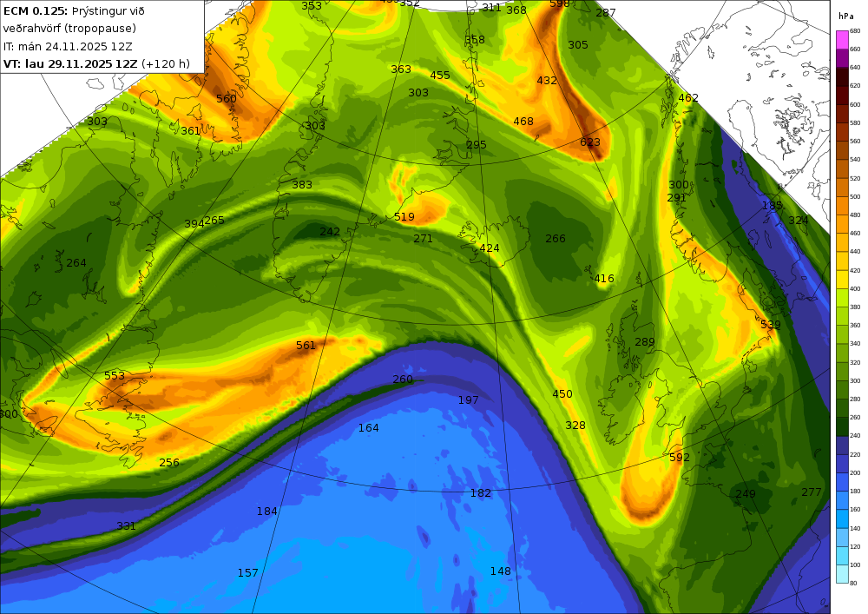868x614 pixels.
Task: Click the map value '157'
Action: click(x=248, y=573)
